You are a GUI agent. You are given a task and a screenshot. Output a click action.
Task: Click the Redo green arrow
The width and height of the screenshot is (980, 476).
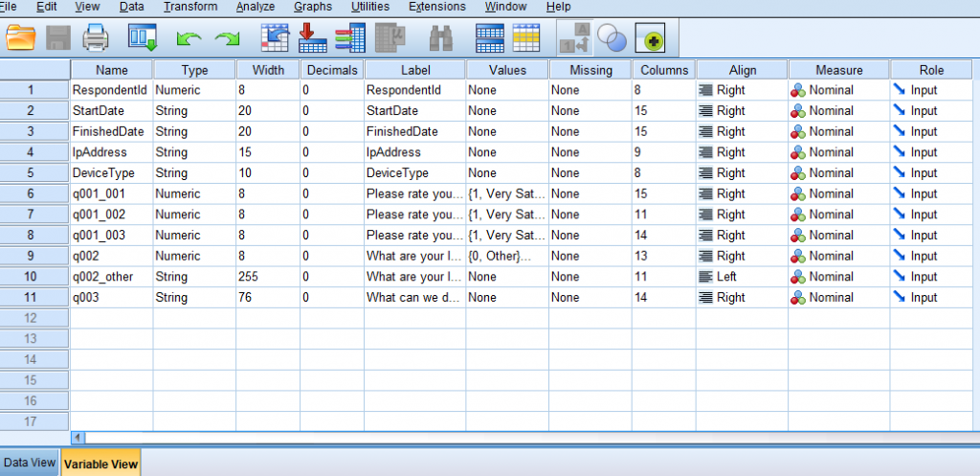point(228,38)
